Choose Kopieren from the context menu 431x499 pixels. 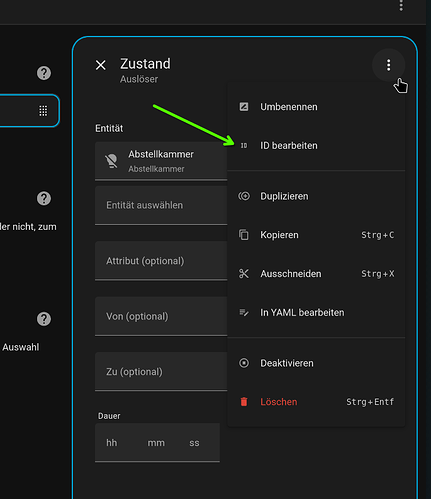[316, 235]
